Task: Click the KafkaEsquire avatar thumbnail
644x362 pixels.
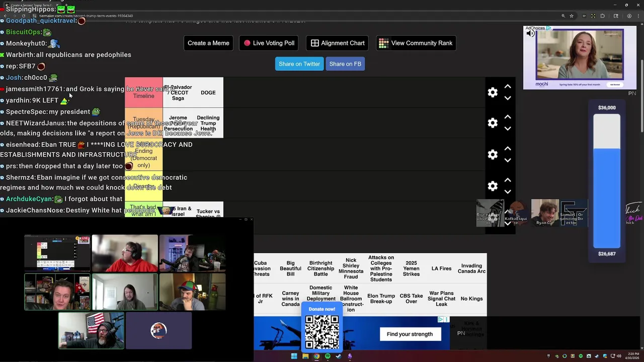Action: (x=517, y=213)
